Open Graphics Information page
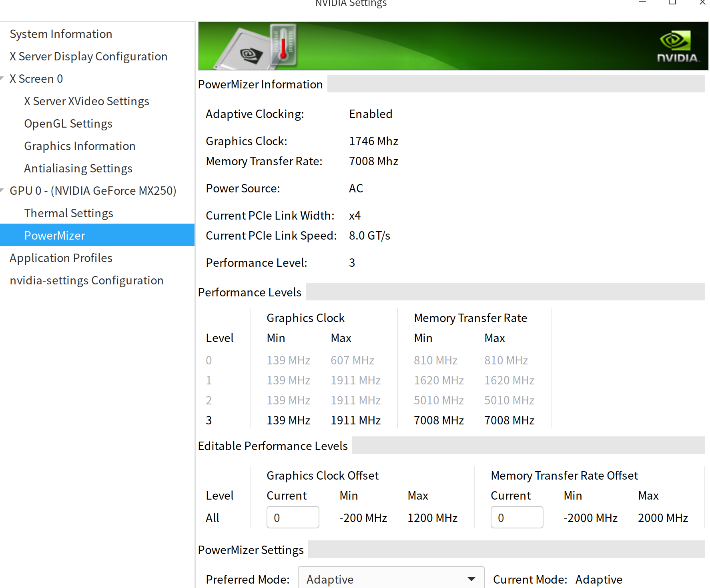The image size is (710, 588). click(x=80, y=146)
